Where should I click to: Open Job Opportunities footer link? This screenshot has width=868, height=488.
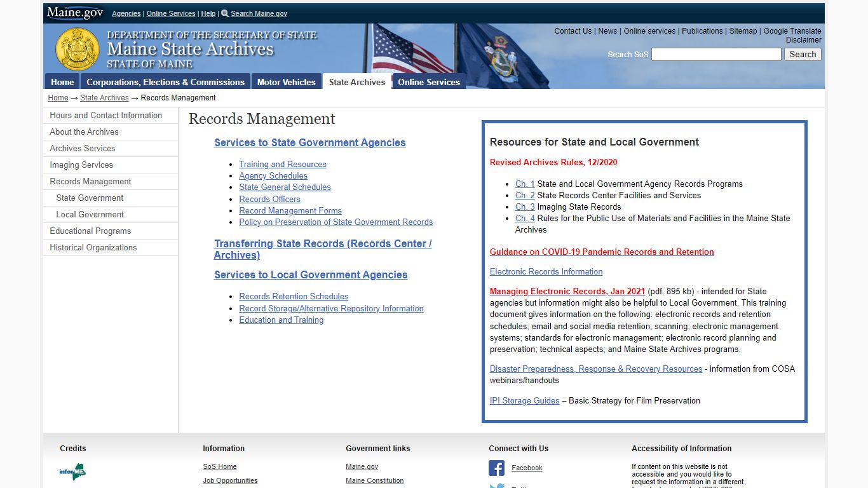(230, 480)
